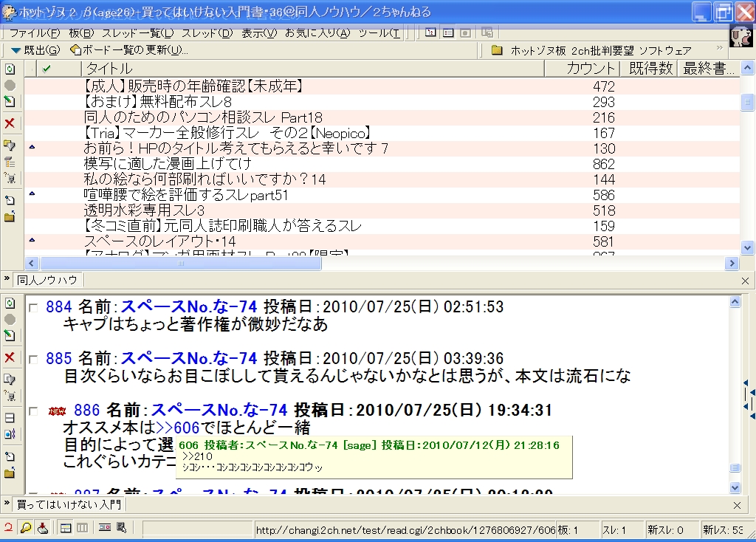Sort by タイトル column header

point(313,69)
